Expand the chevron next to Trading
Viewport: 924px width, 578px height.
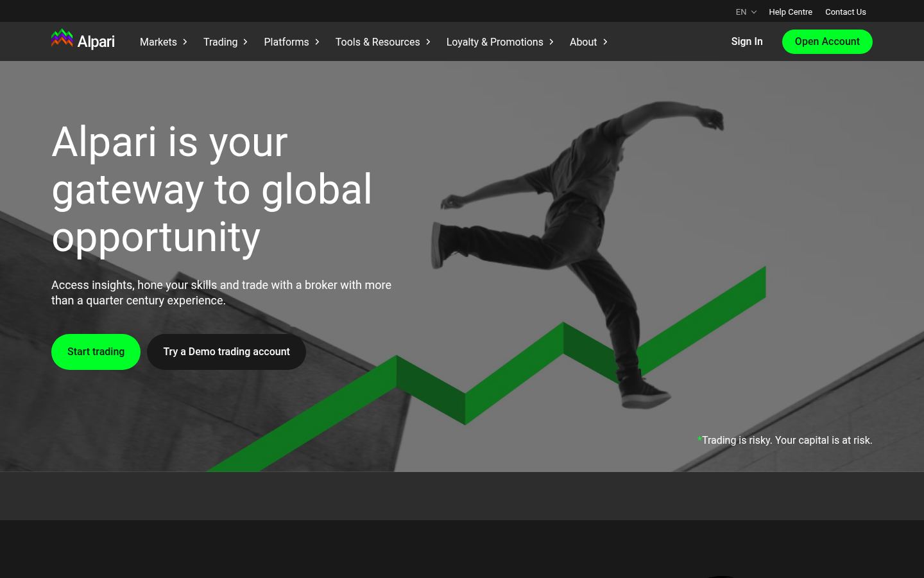[245, 42]
